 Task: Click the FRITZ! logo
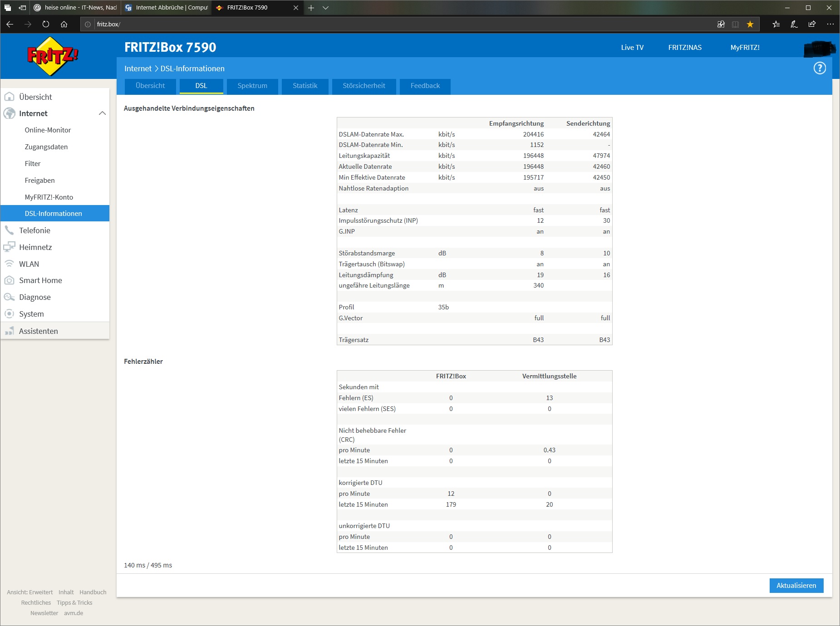pos(53,56)
